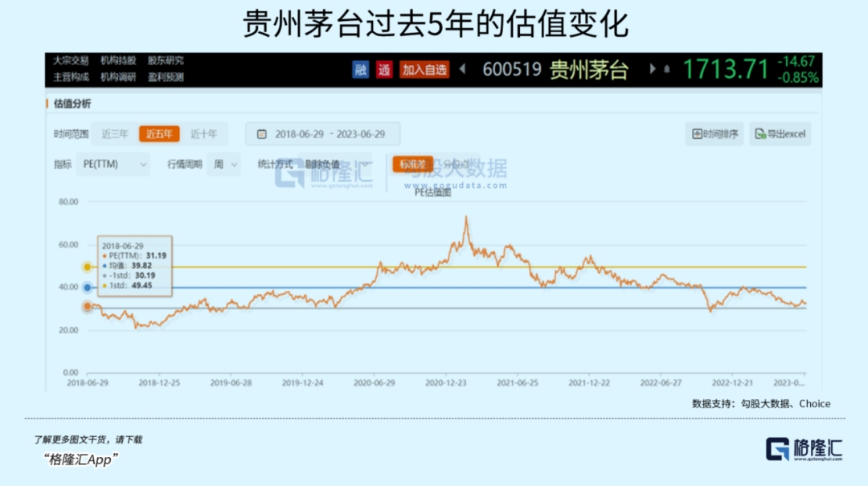
Task: Click yellow 1std line marker dot
Action: click(x=88, y=268)
